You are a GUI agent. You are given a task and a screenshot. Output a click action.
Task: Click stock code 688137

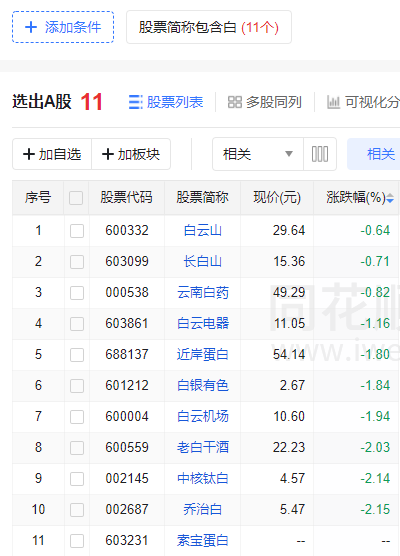(x=127, y=354)
